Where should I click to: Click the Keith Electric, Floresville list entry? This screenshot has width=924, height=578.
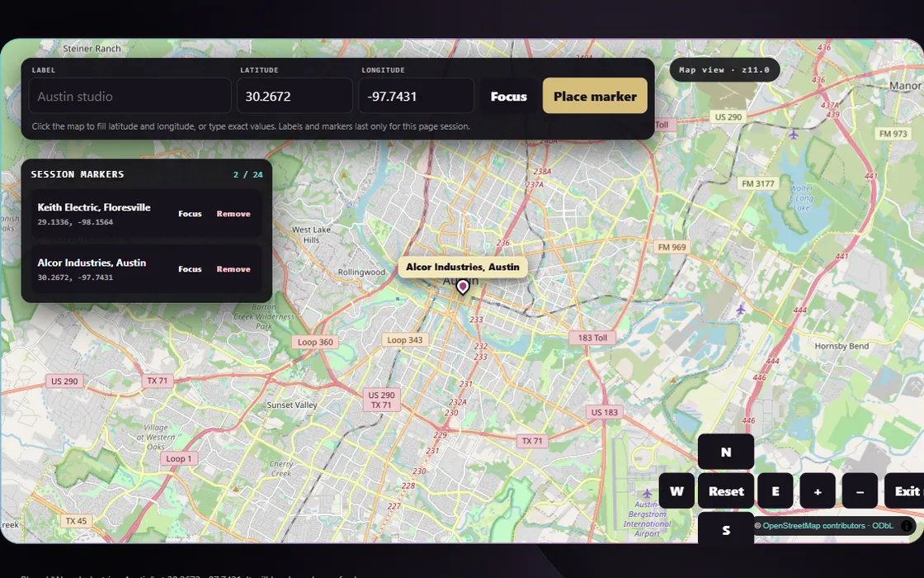coord(146,214)
